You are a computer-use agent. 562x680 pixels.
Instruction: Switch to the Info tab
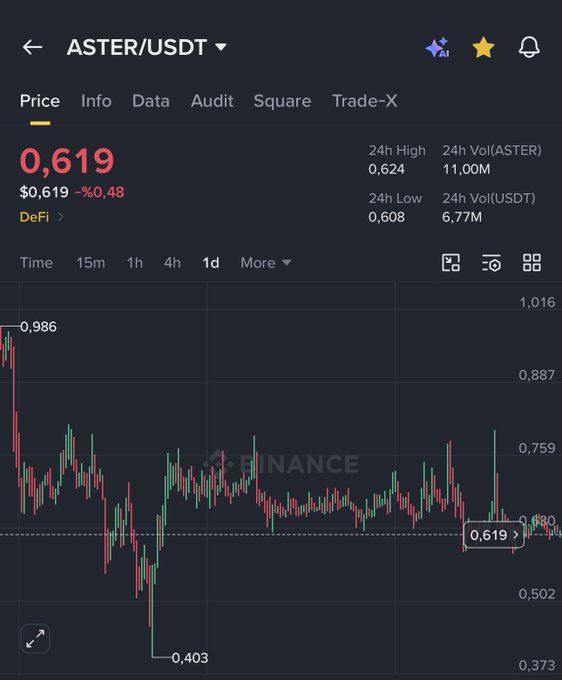click(96, 101)
